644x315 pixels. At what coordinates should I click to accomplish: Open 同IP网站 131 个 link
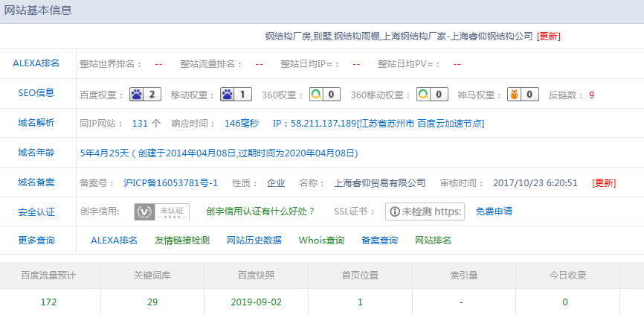coord(146,124)
